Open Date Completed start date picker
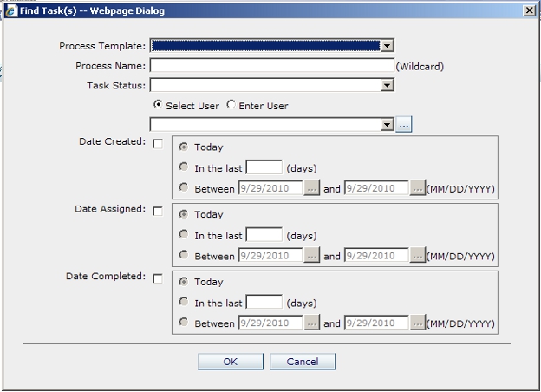 click(x=312, y=323)
